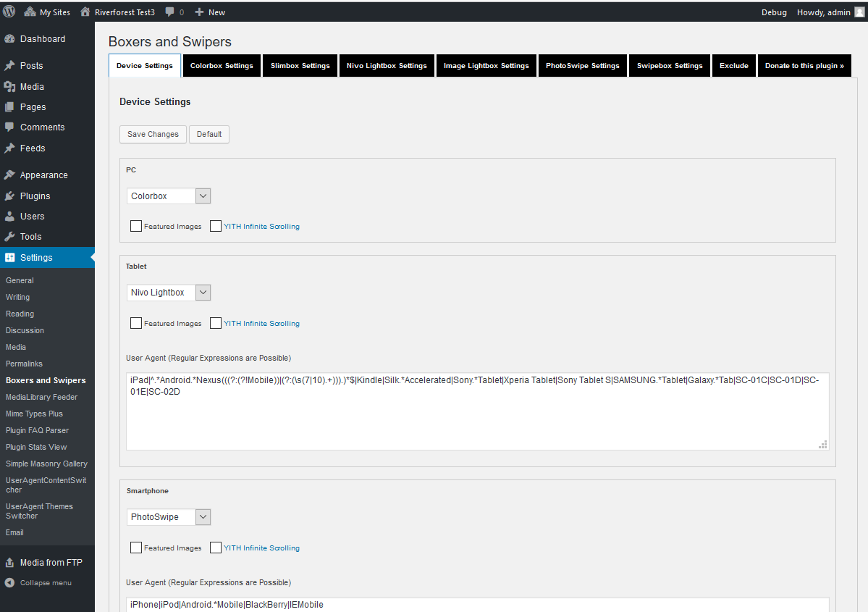This screenshot has width=868, height=612.
Task: Click the Posts pushpin icon
Action: coord(9,65)
